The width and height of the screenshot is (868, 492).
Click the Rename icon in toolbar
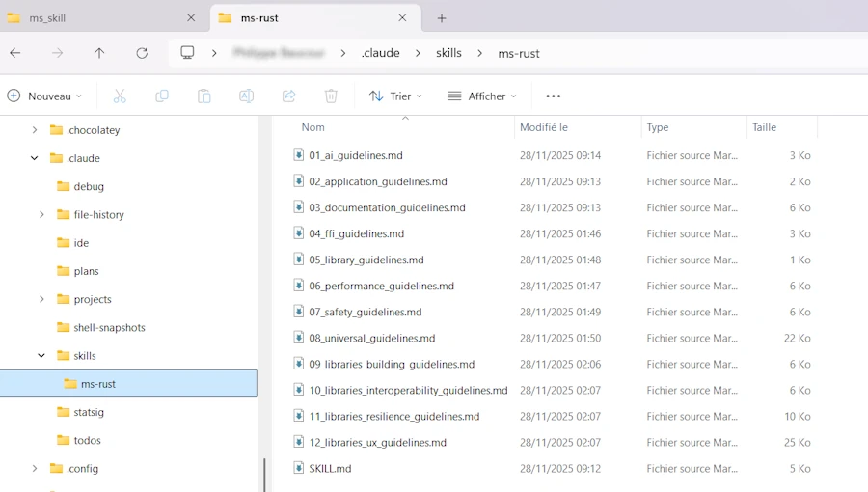pyautogui.click(x=246, y=96)
